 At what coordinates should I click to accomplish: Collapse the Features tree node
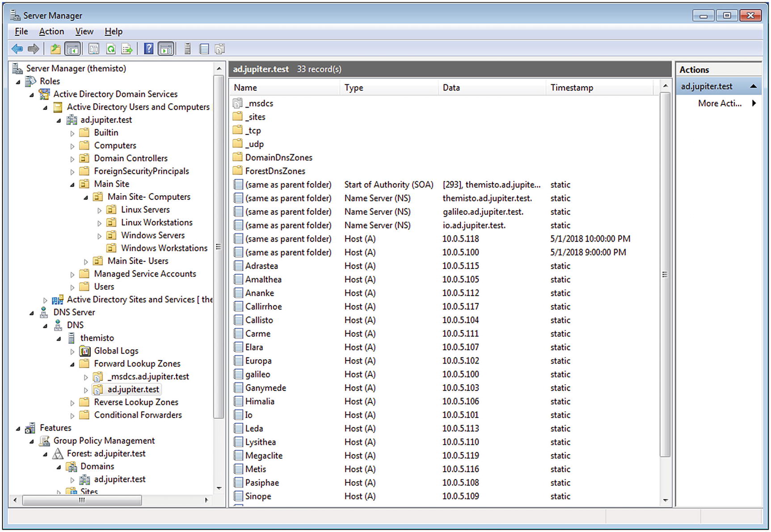tap(18, 429)
